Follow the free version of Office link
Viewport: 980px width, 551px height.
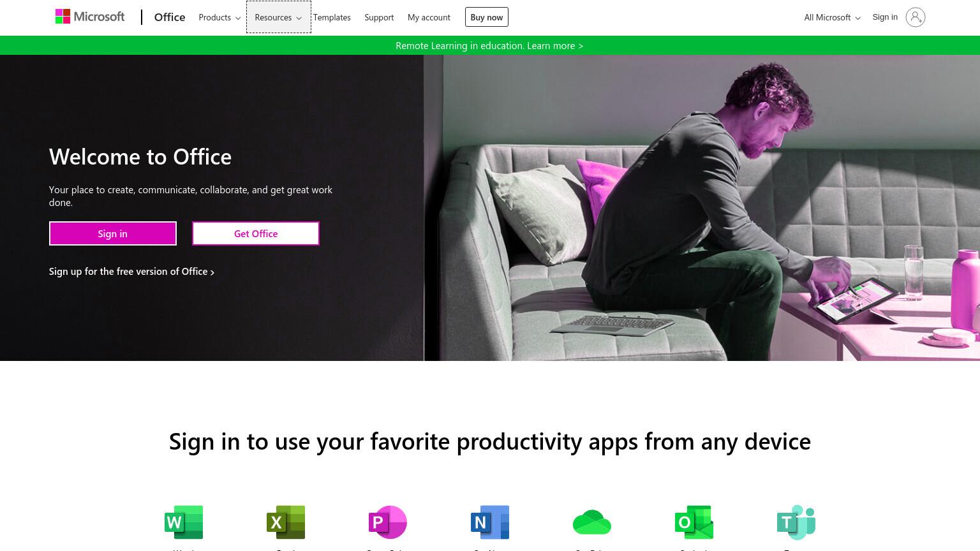coord(131,272)
